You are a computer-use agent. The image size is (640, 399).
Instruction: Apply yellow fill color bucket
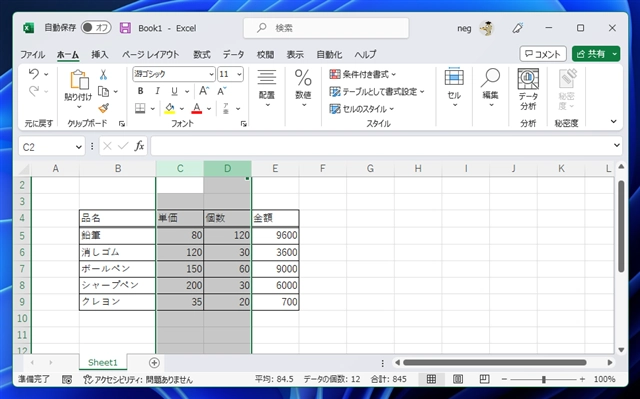click(x=170, y=108)
